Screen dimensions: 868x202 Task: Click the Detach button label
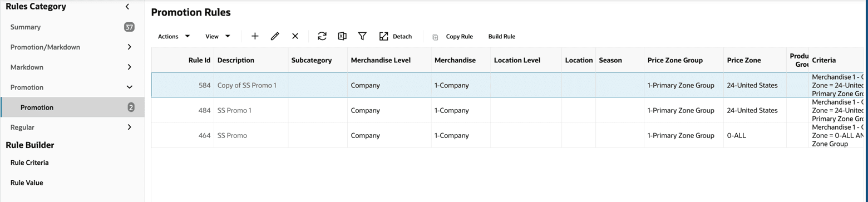tap(402, 37)
